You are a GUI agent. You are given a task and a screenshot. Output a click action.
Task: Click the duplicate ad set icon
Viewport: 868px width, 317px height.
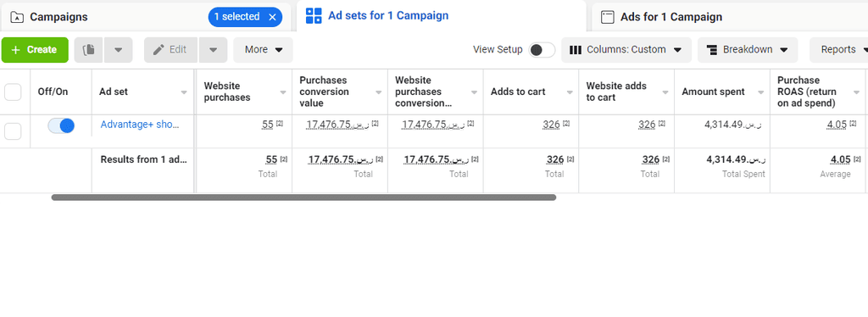(x=88, y=50)
